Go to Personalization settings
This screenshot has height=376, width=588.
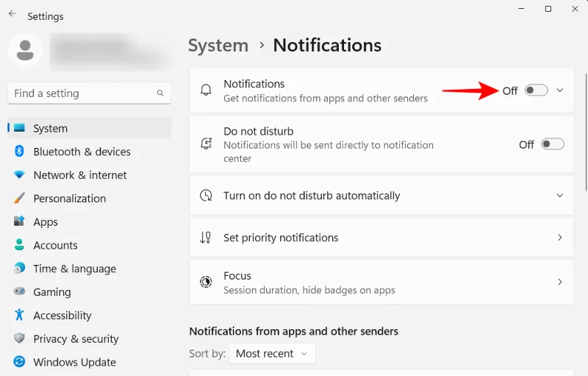[69, 198]
